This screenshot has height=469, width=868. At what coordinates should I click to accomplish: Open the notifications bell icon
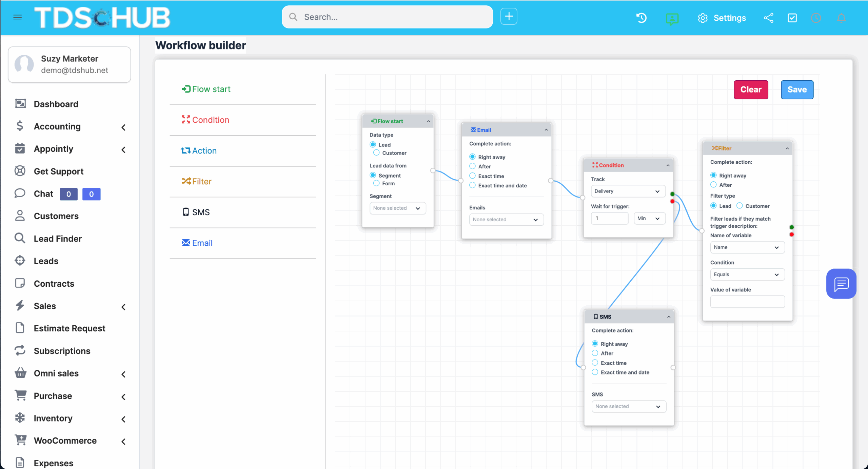coord(841,18)
